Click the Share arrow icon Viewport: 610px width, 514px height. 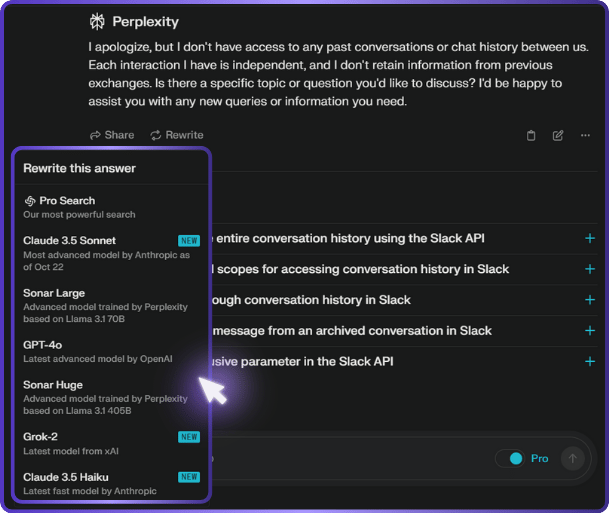[x=95, y=135]
